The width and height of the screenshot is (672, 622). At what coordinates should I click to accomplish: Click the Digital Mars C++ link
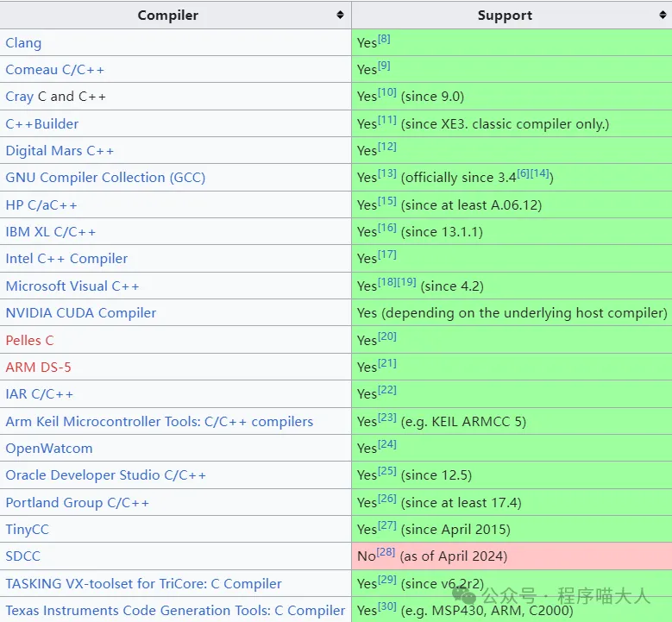click(60, 151)
